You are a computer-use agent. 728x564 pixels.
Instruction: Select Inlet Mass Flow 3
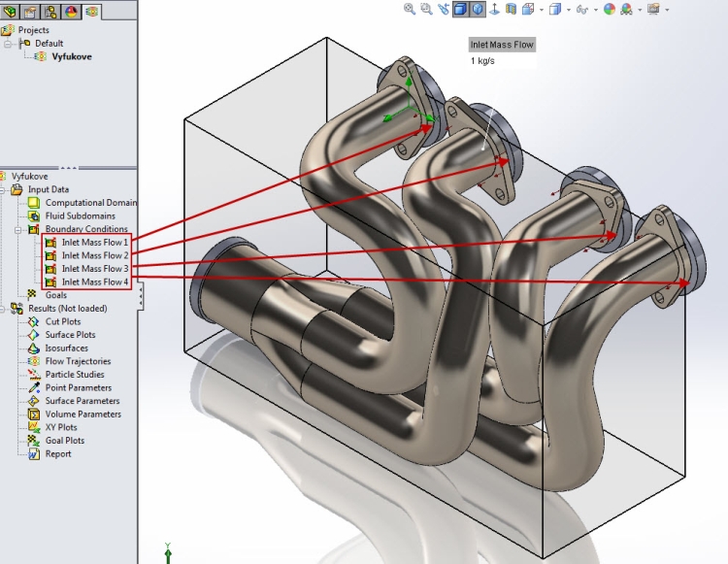click(x=95, y=269)
